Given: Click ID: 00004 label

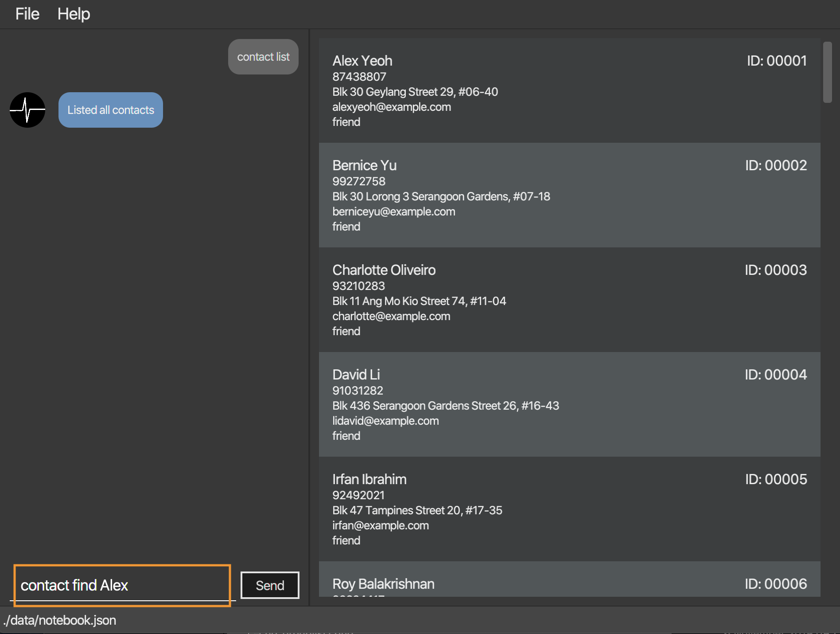Looking at the screenshot, I should (776, 375).
